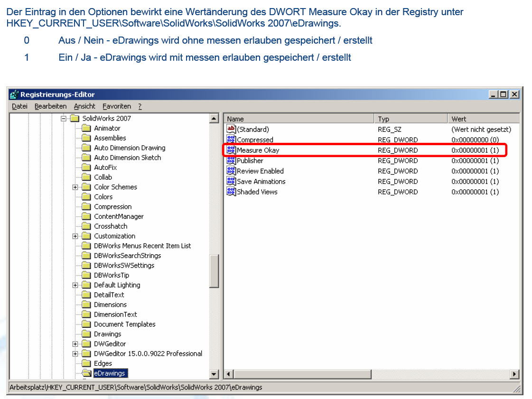Screen dimensions: 532x399
Task: Click the Auto Dimension Sketch folder icon
Action: pyautogui.click(x=86, y=158)
